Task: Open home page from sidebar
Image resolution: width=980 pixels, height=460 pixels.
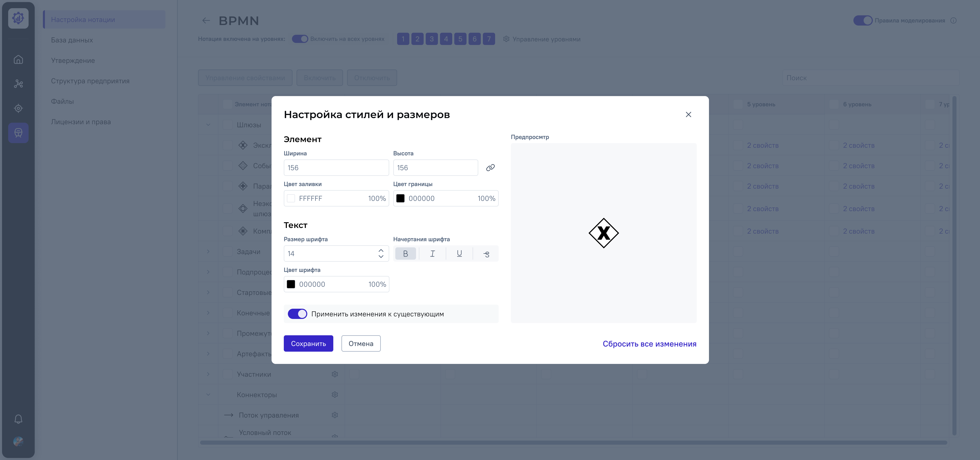Action: point(18,60)
